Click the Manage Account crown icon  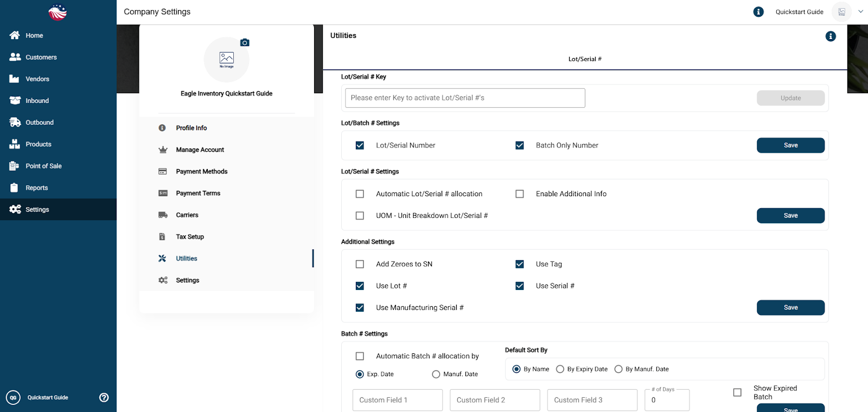(x=163, y=150)
